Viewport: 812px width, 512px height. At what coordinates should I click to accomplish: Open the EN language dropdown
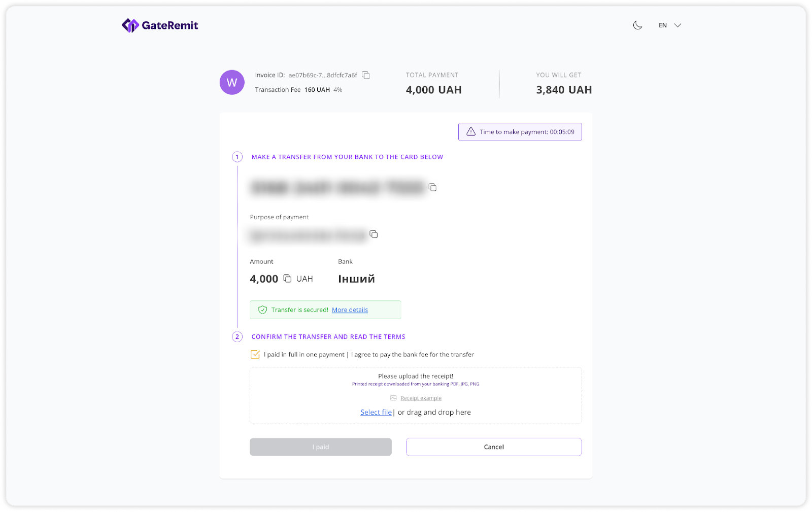pyautogui.click(x=669, y=25)
